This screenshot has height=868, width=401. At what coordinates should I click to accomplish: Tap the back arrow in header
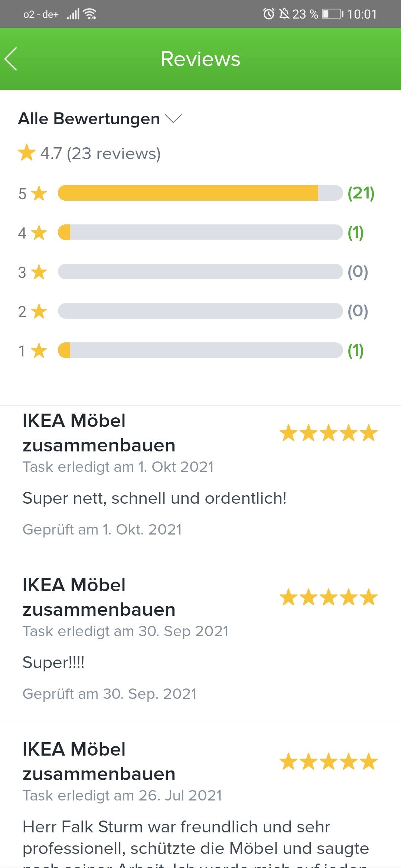click(11, 59)
